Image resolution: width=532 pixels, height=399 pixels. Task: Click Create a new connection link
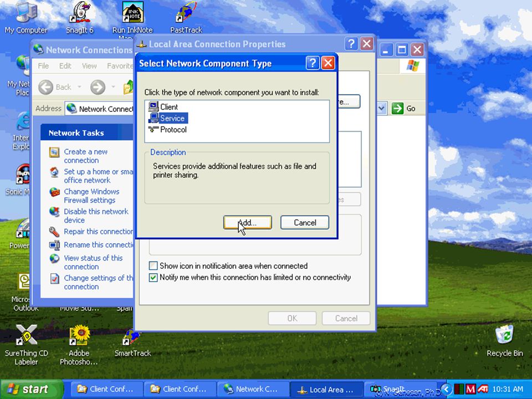[85, 156]
